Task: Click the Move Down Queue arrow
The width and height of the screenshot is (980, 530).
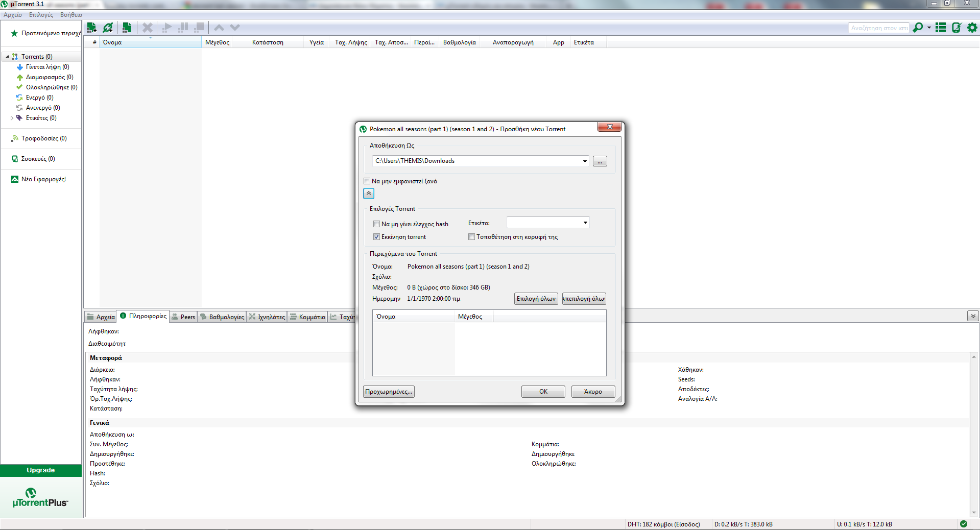Action: [x=235, y=28]
